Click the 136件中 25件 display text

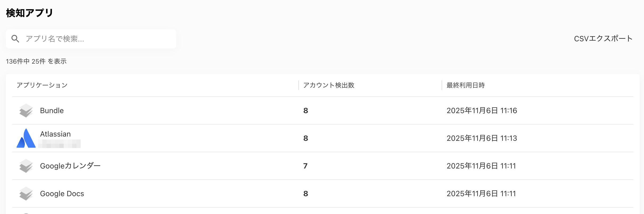(36, 61)
